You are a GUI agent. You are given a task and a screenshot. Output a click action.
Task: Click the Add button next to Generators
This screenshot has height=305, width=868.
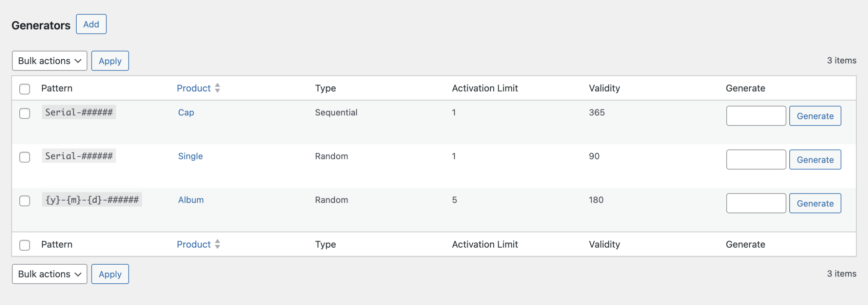coord(91,24)
